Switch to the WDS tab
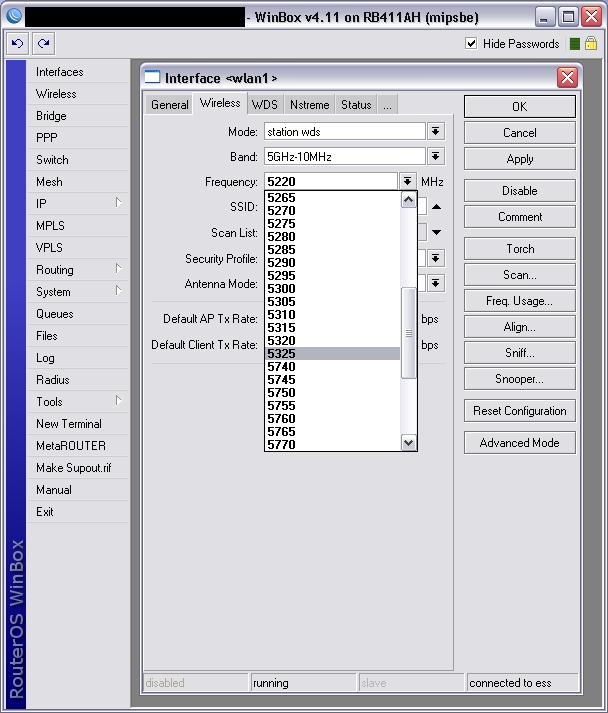 [265, 105]
